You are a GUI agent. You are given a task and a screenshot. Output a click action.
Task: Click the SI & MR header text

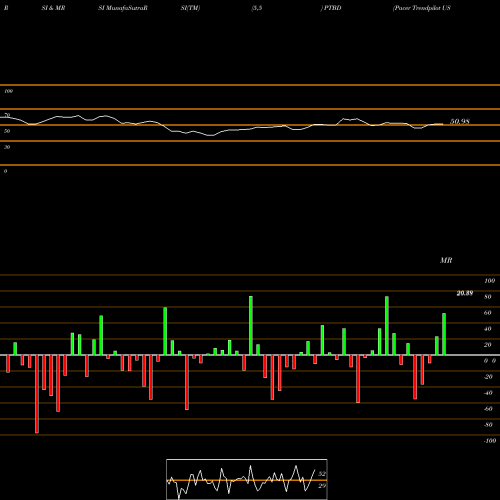pyautogui.click(x=53, y=8)
